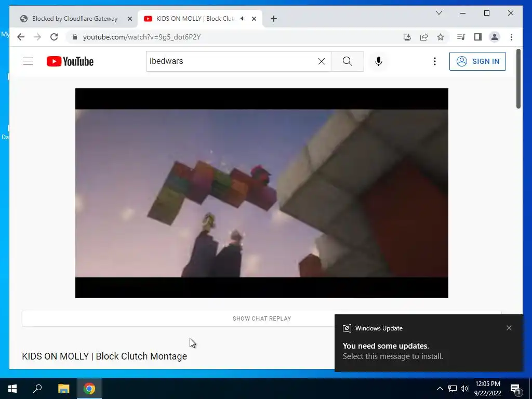
Task: Click the page vertical scrollbar thumb
Action: [x=518, y=79]
